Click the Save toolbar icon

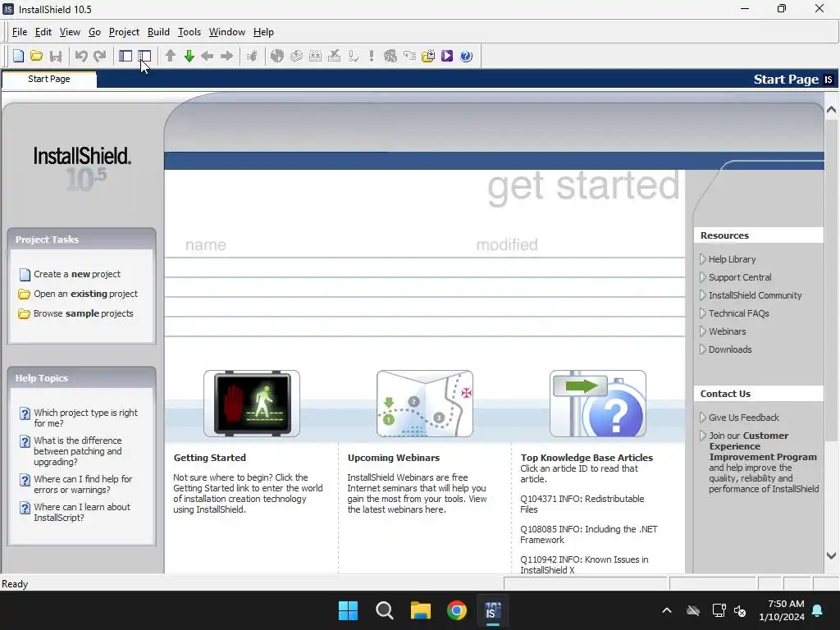click(x=55, y=56)
